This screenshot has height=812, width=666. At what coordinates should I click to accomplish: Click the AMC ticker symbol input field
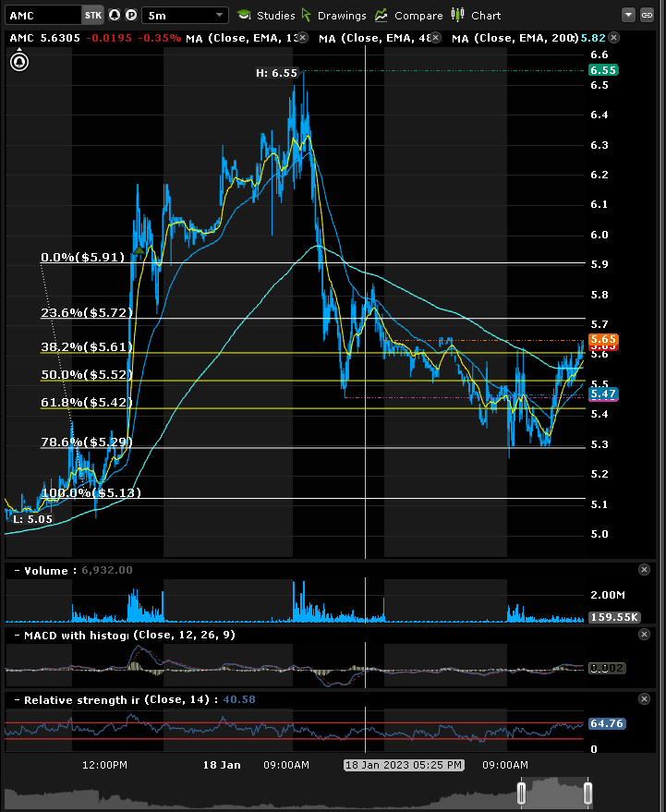tap(44, 16)
